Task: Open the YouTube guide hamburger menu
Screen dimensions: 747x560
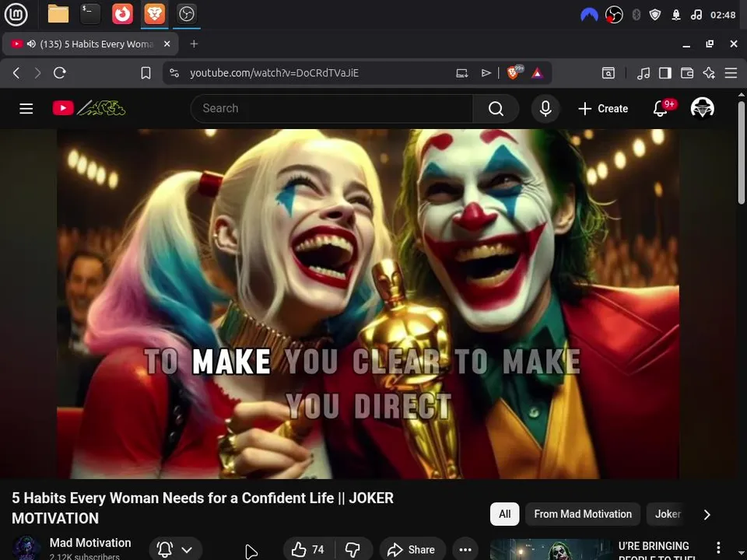Action: click(x=26, y=109)
